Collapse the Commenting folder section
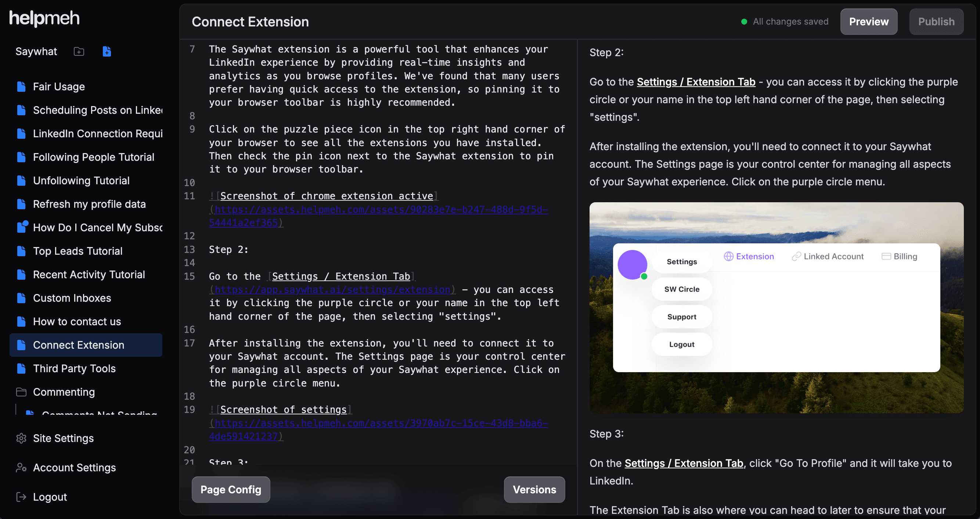Viewport: 980px width, 519px height. [x=63, y=392]
